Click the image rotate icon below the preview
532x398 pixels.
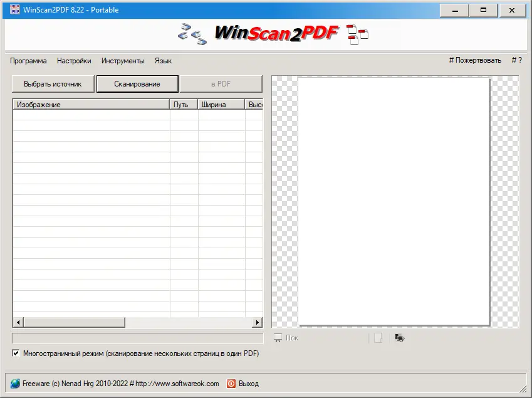pos(400,338)
